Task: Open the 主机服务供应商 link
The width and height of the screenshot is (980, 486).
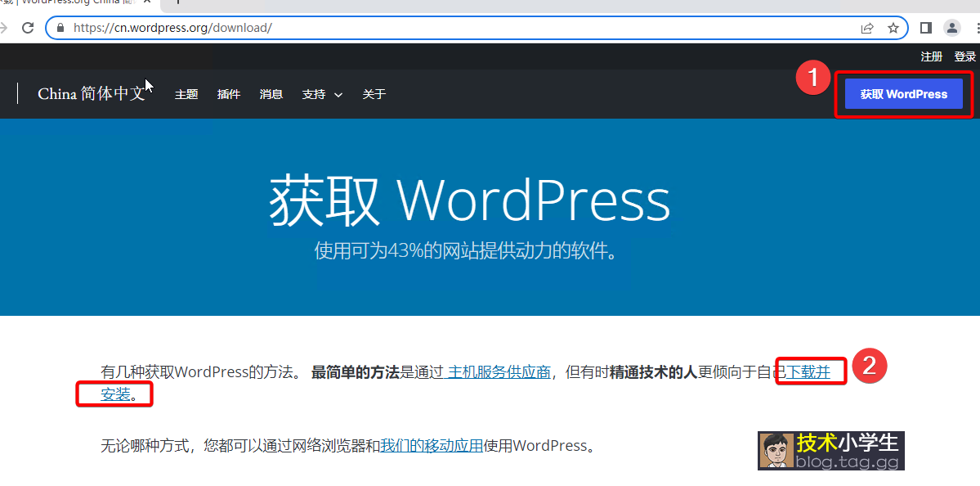Action: click(498, 372)
